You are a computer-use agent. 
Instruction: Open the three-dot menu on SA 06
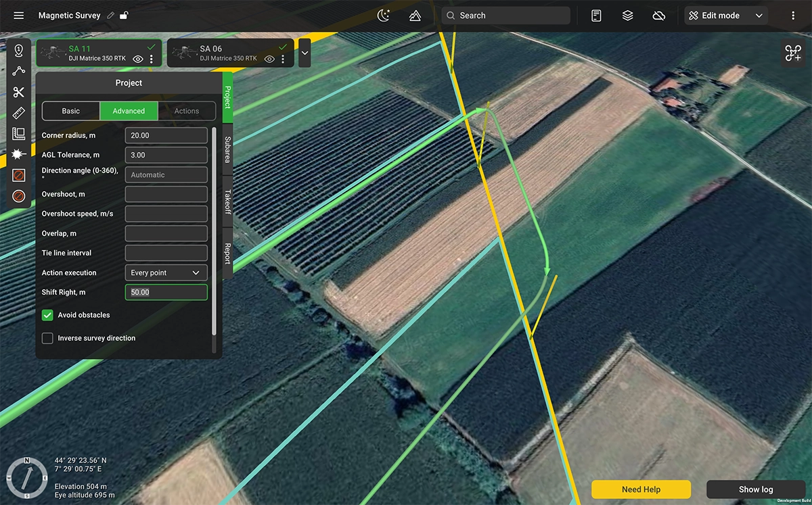point(283,59)
